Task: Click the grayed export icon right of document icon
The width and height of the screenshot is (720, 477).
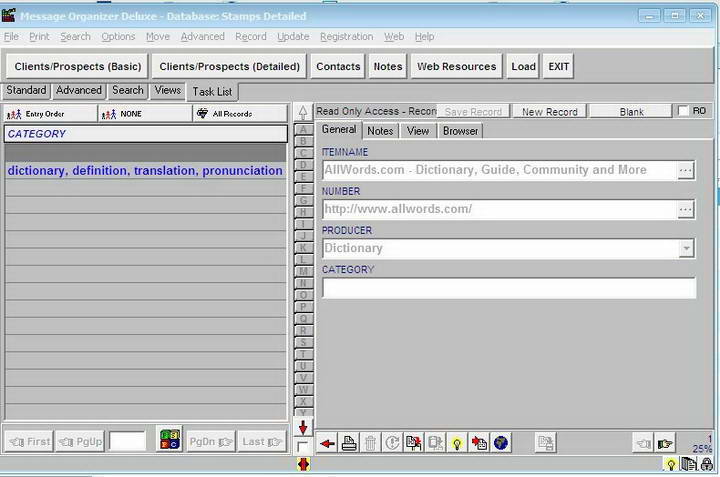Action: (435, 443)
